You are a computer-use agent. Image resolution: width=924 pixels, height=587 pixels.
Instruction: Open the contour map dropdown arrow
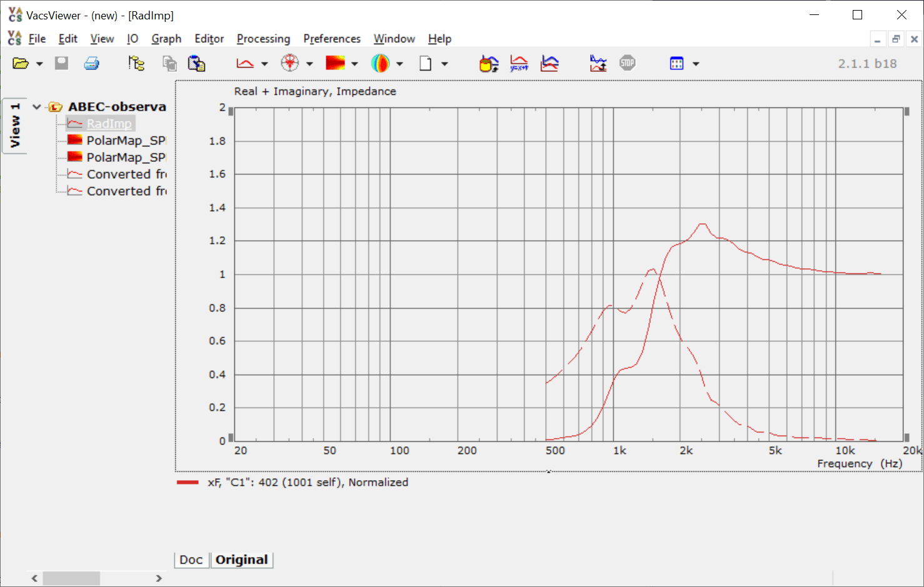354,64
